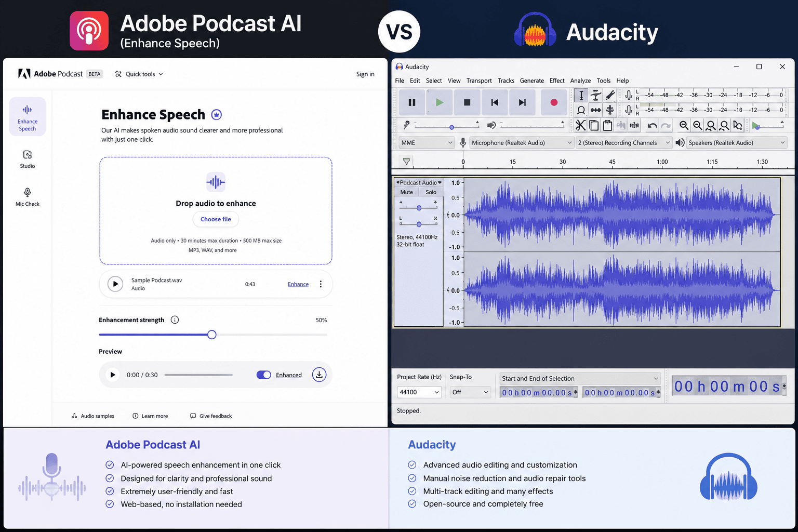Click the Enhance link for Sample Podcast.wav

pos(298,284)
